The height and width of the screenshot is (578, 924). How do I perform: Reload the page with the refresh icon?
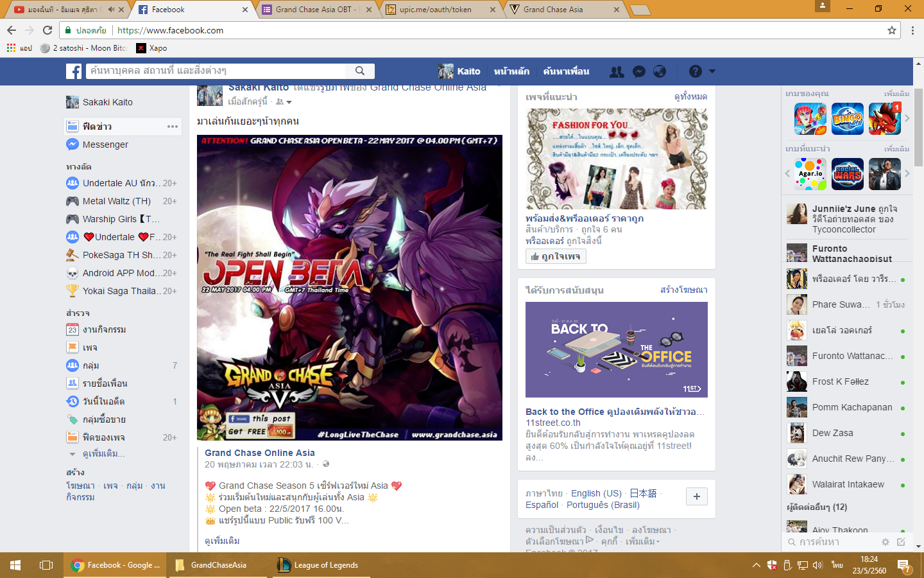point(47,30)
